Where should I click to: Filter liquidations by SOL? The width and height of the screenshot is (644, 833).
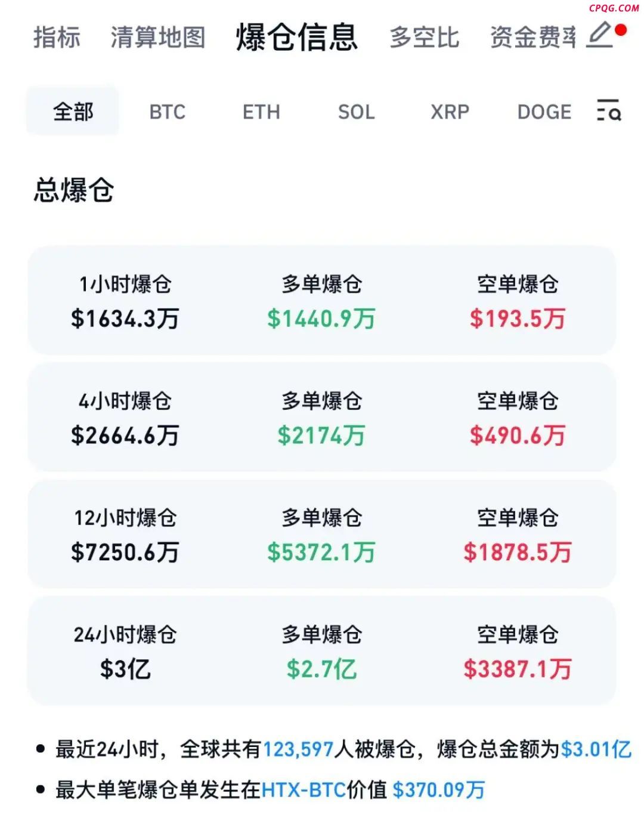(357, 112)
